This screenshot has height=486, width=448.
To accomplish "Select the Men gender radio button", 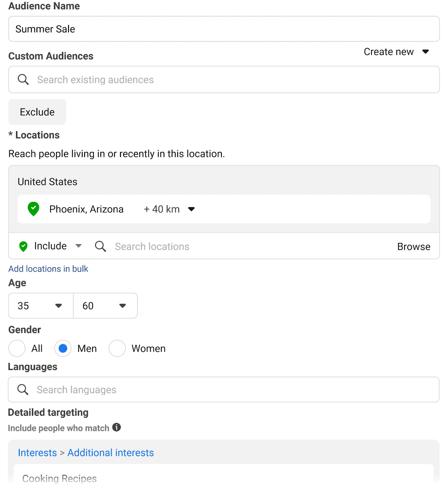I will point(63,348).
